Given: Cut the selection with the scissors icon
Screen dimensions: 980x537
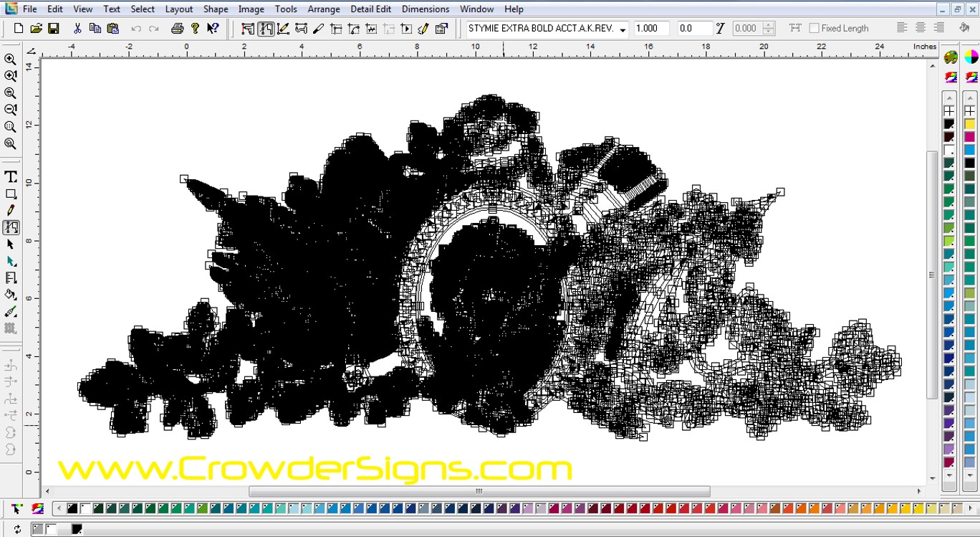Looking at the screenshot, I should pyautogui.click(x=77, y=29).
